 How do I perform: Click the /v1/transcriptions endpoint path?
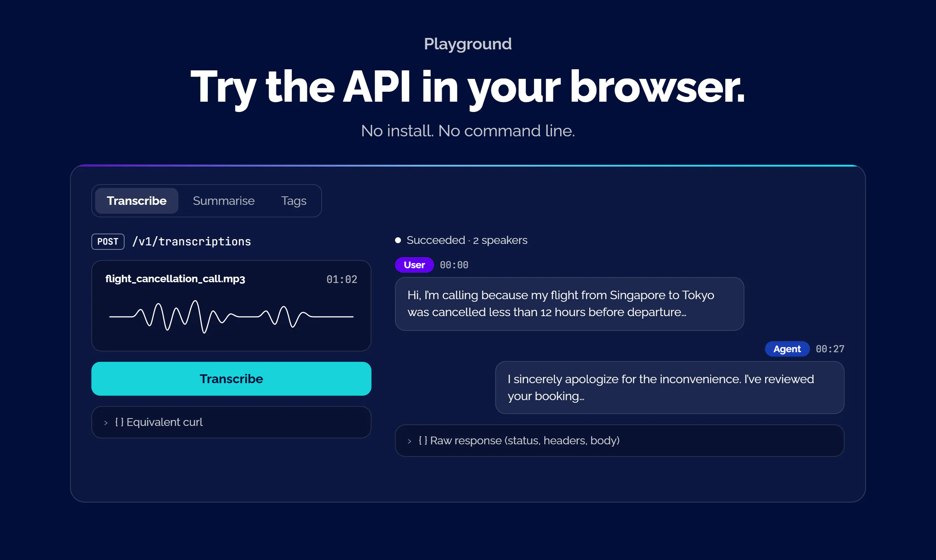[x=191, y=242]
